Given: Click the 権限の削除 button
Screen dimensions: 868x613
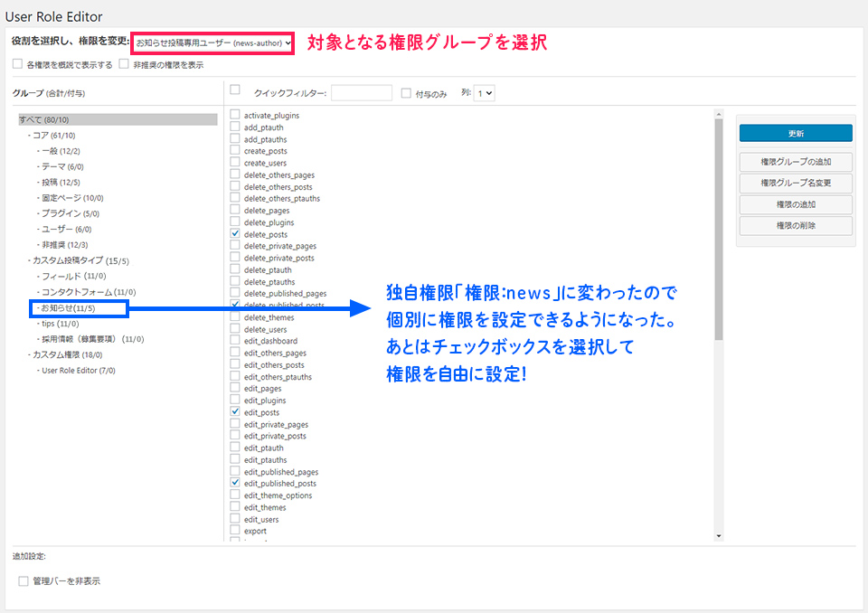Looking at the screenshot, I should (796, 226).
